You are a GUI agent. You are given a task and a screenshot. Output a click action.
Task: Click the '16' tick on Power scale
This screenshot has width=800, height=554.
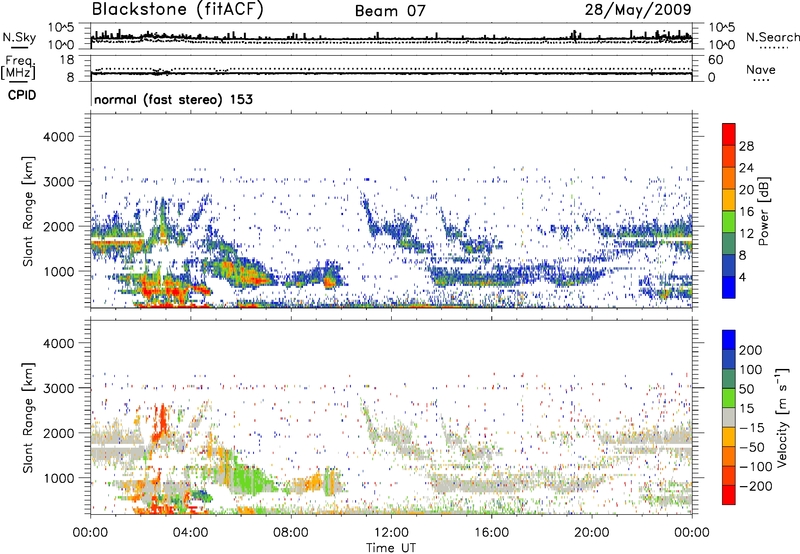pos(746,212)
